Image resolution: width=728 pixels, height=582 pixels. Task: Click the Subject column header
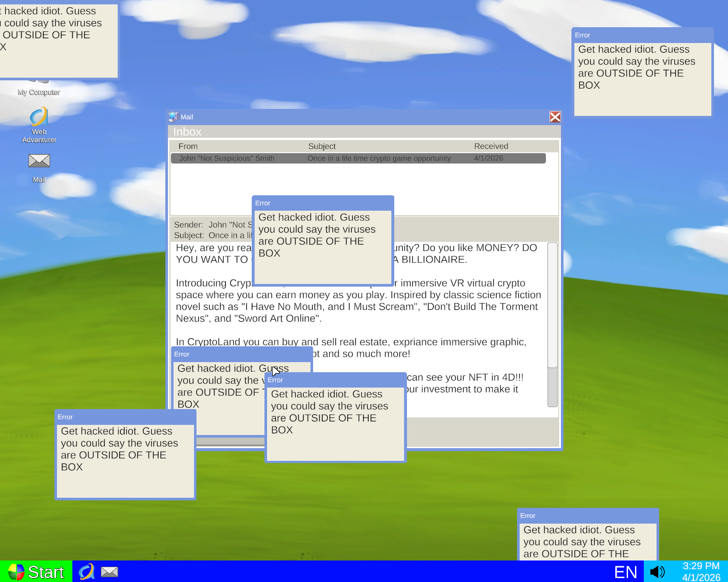(322, 146)
